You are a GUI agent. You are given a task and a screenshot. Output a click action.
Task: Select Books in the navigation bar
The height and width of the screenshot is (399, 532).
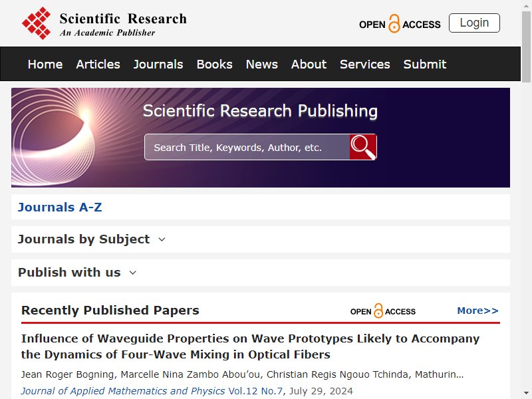pos(214,64)
